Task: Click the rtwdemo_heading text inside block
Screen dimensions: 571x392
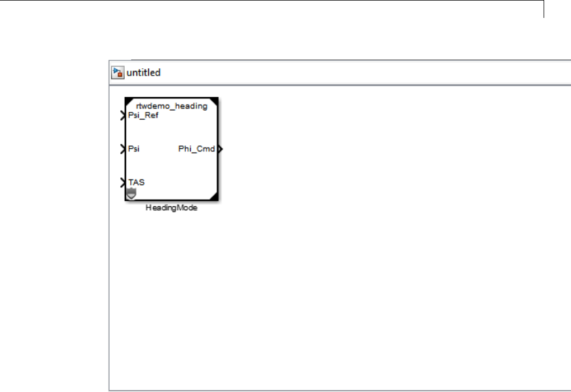Action: [172, 106]
